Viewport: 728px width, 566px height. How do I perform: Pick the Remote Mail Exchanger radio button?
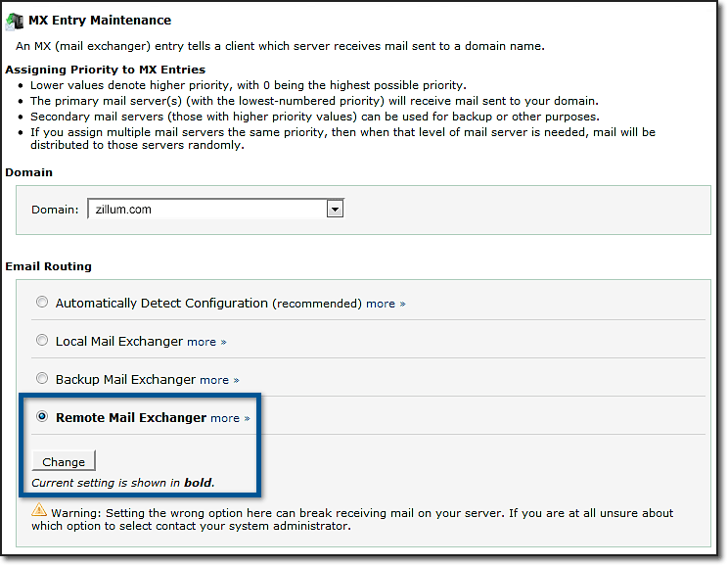42,417
